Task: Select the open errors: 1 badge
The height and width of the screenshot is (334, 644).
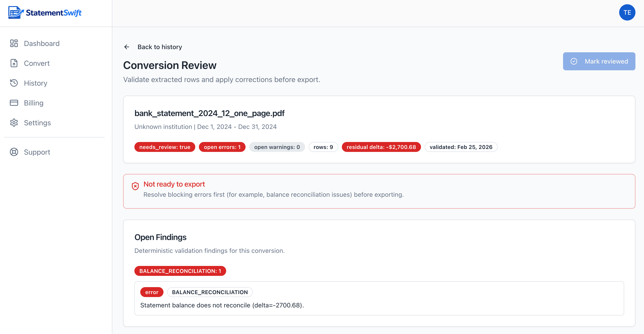Action: click(x=222, y=147)
